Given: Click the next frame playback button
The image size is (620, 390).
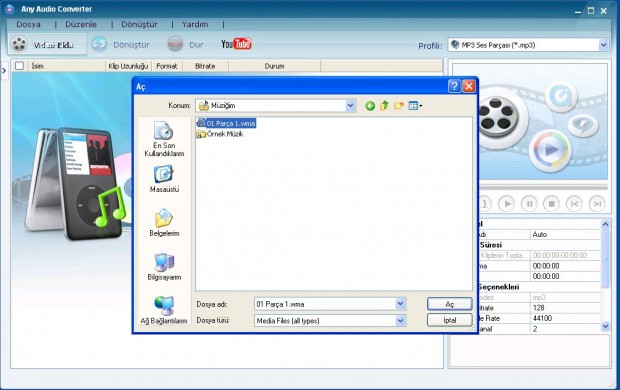Looking at the screenshot, I should 597,204.
